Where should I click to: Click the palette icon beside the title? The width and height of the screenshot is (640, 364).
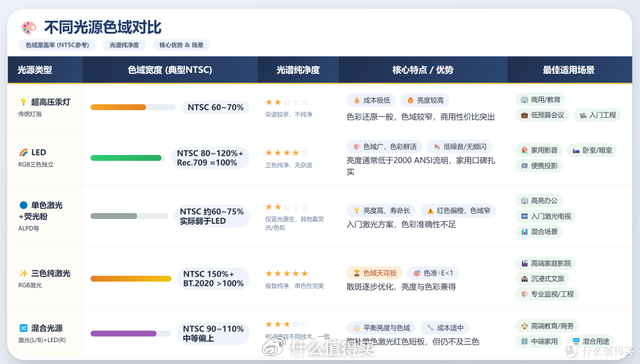pyautogui.click(x=29, y=28)
